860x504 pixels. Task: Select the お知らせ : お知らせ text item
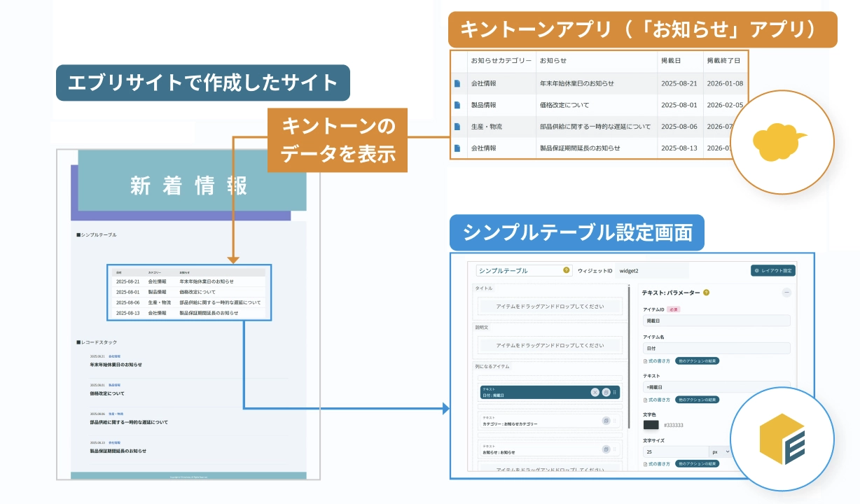(x=550, y=449)
